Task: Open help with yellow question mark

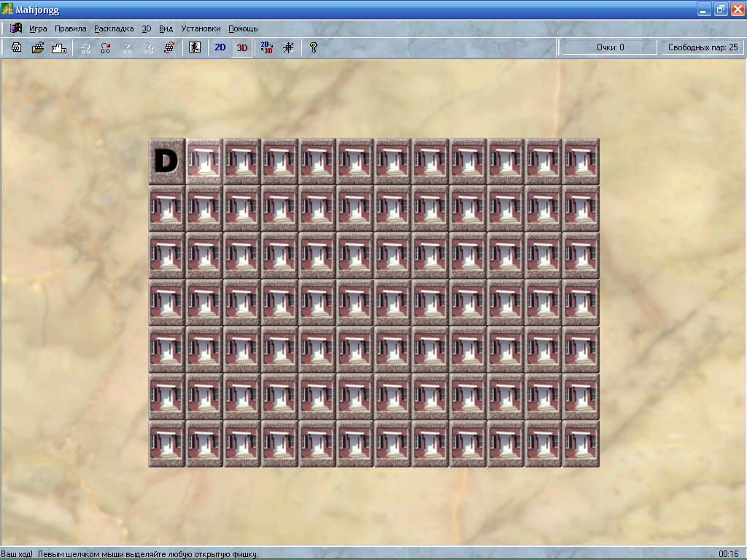Action: (x=313, y=47)
